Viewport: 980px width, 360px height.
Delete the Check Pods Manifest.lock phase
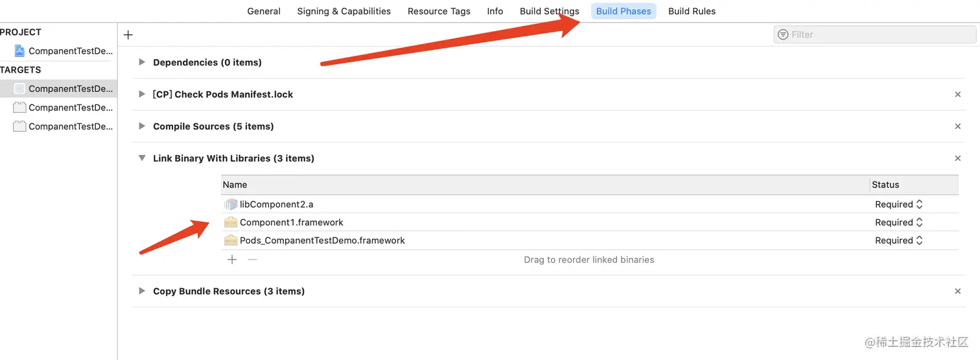(957, 95)
